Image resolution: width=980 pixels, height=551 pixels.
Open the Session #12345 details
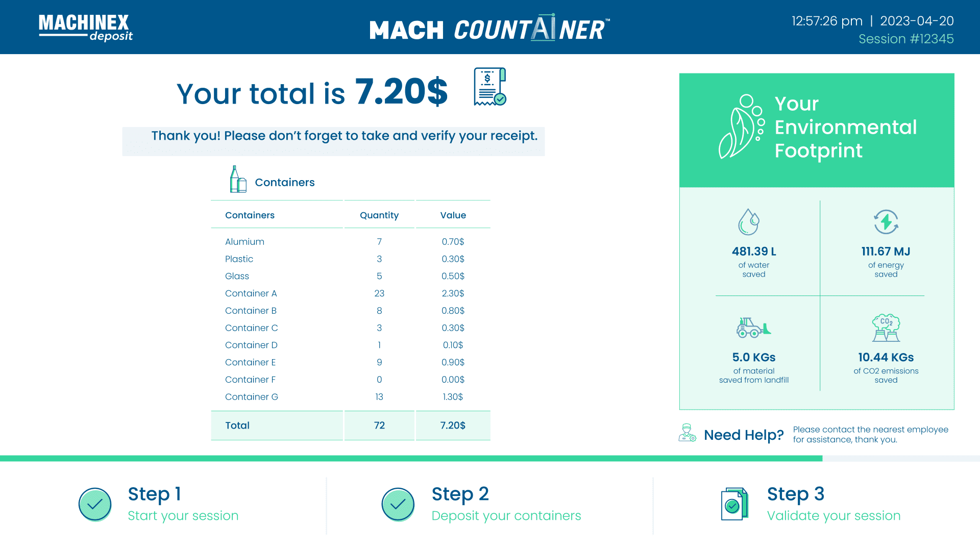click(906, 39)
